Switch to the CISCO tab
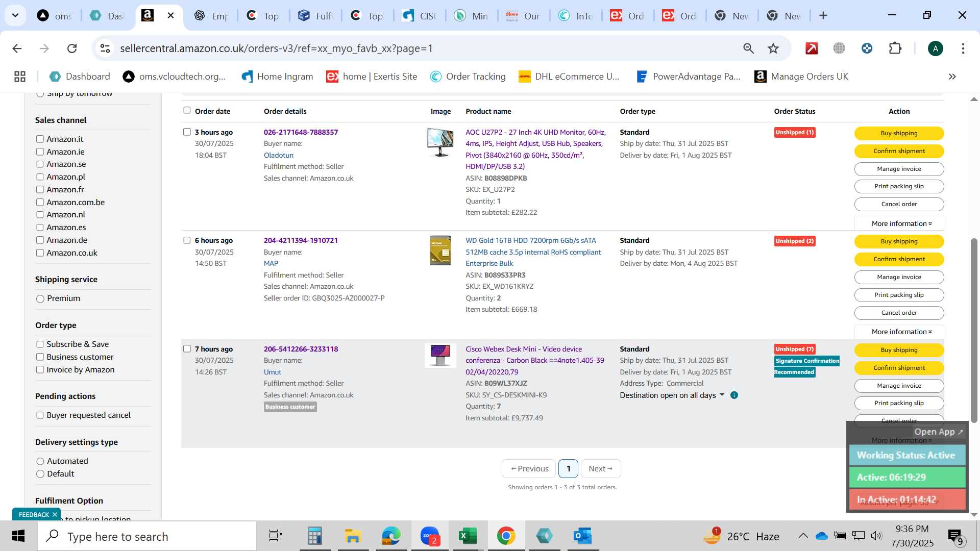 coord(420,16)
